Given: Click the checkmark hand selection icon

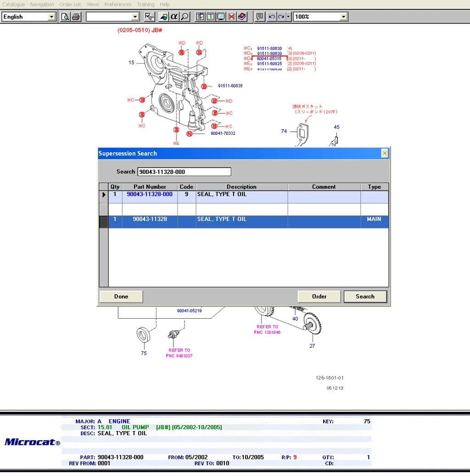Looking at the screenshot, I should tap(150, 17).
